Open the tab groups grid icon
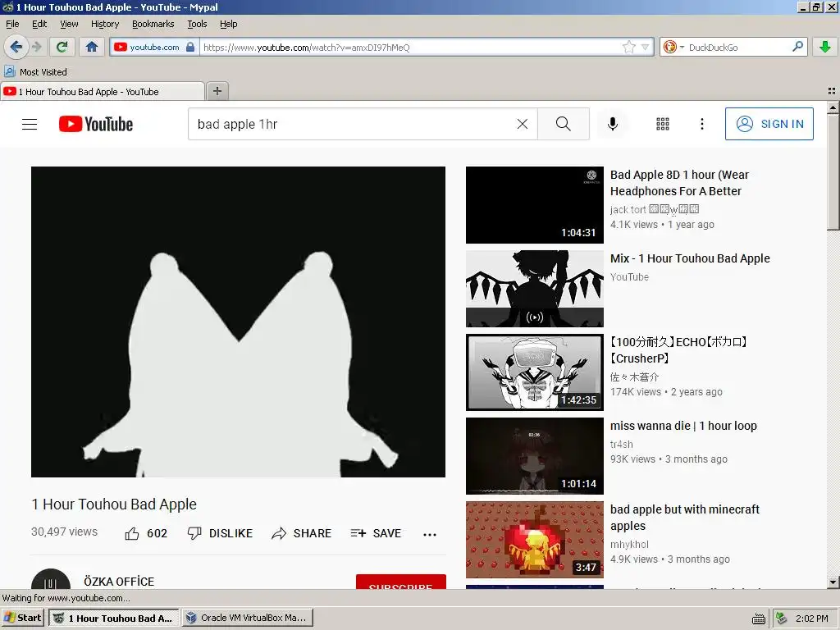840x630 pixels. (832, 91)
